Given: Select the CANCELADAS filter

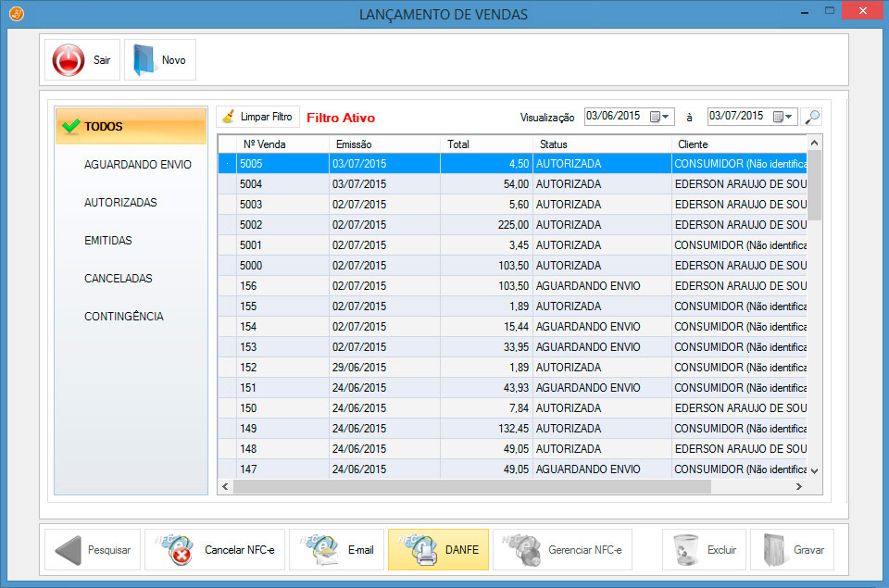Looking at the screenshot, I should coord(118,279).
